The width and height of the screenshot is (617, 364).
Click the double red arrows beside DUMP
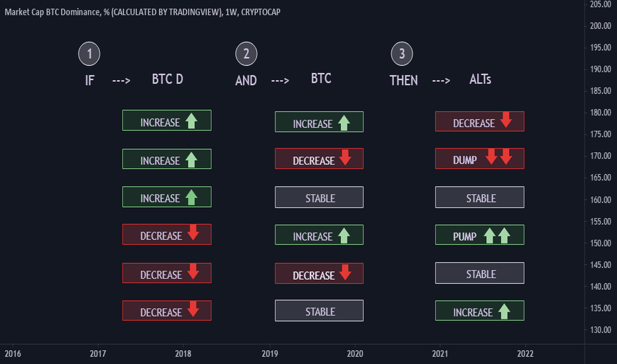[x=498, y=158]
